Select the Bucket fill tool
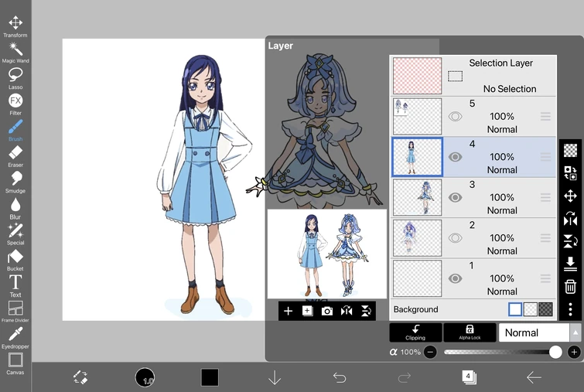The width and height of the screenshot is (584, 392). [15, 261]
